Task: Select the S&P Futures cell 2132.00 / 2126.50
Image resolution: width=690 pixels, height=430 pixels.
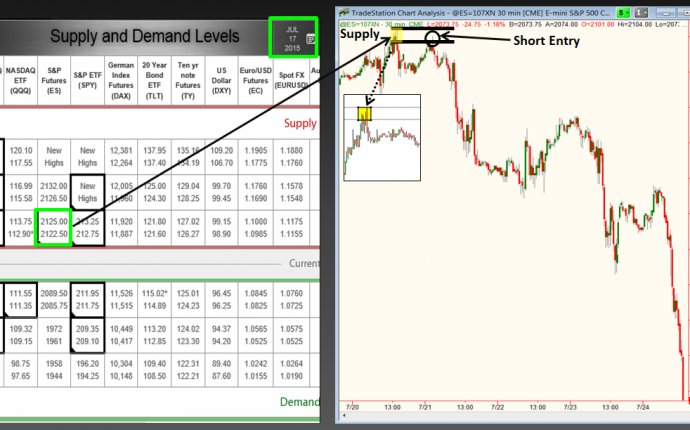Action: (x=54, y=192)
